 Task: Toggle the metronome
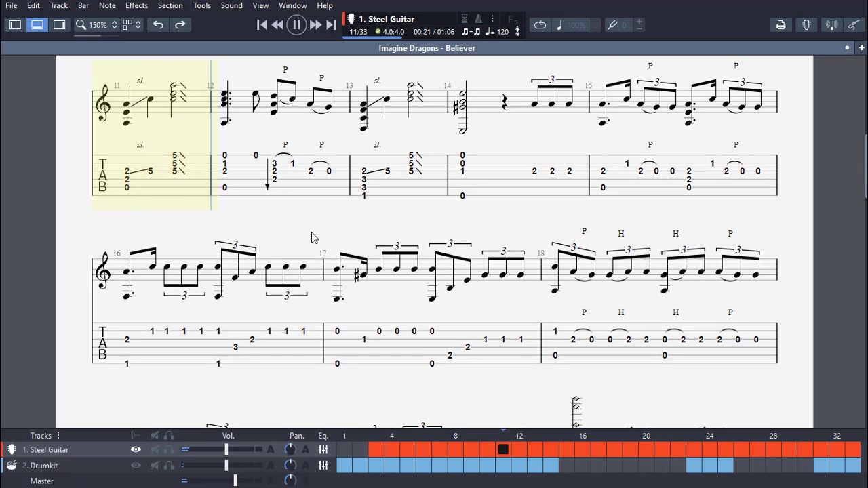(x=479, y=19)
